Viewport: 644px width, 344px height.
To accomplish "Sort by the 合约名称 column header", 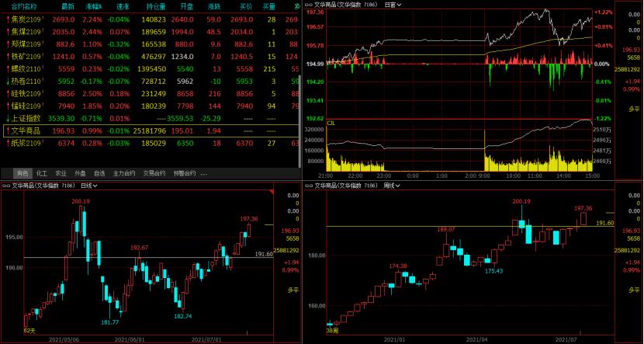I will (24, 7).
